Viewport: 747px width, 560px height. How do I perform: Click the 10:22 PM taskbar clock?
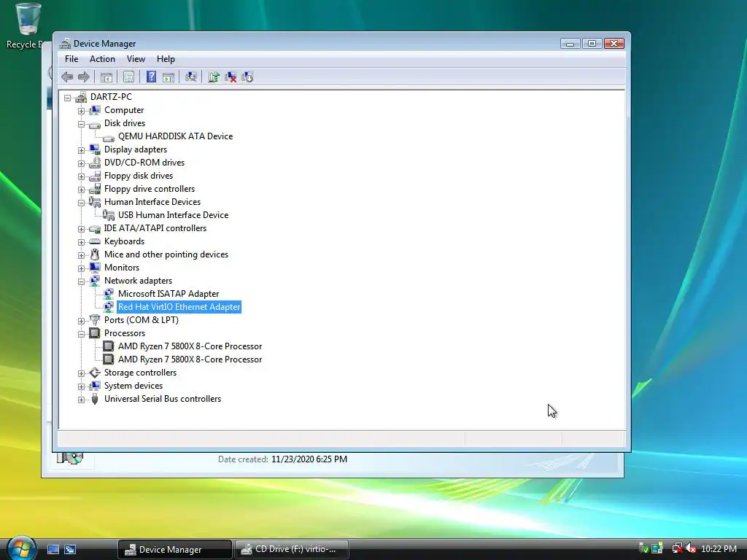tap(719, 549)
